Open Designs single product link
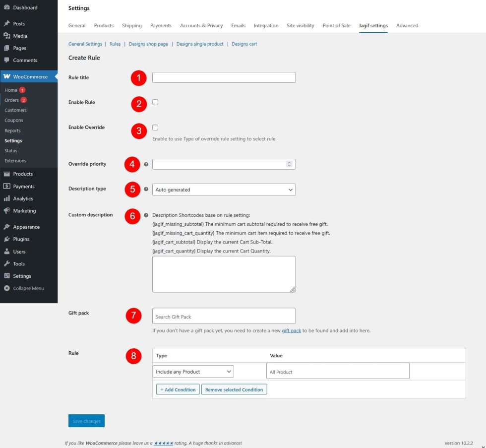 [x=200, y=44]
